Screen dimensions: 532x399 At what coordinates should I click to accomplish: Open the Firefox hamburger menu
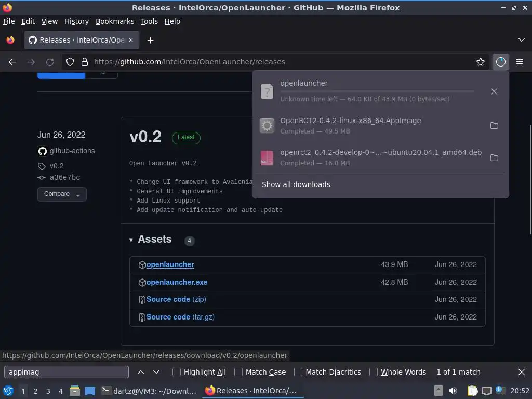[x=520, y=62]
